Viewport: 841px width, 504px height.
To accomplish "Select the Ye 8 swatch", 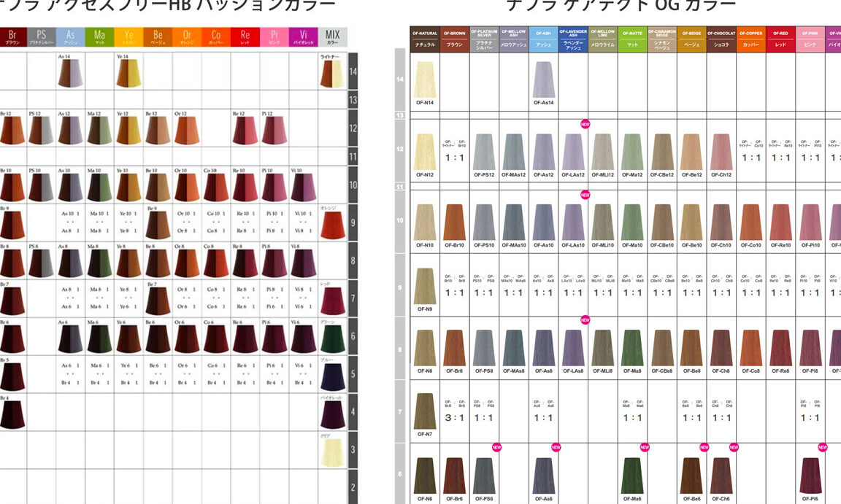I will coord(128,263).
